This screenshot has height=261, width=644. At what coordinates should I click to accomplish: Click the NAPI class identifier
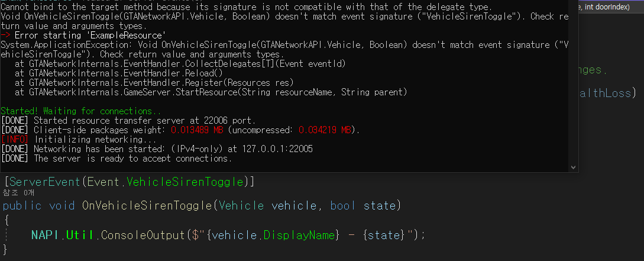pyautogui.click(x=46, y=235)
